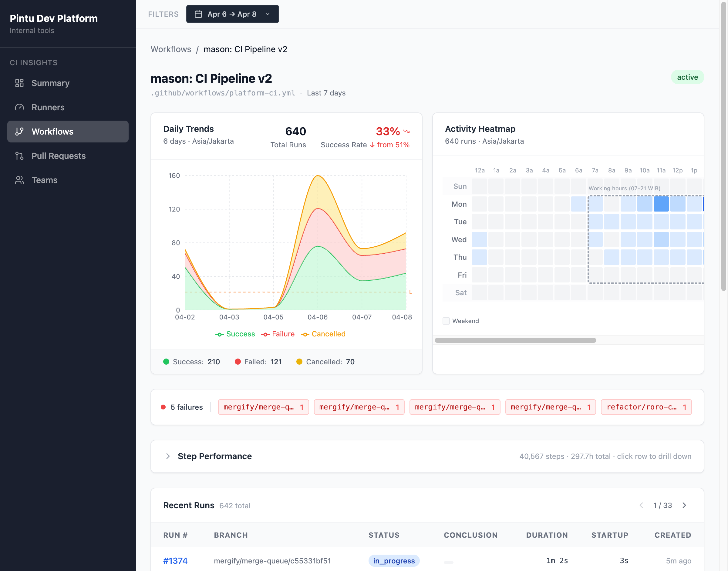Image resolution: width=728 pixels, height=571 pixels.
Task: Open the Apr 6 → Apr 8 date dropdown
Action: coord(232,14)
